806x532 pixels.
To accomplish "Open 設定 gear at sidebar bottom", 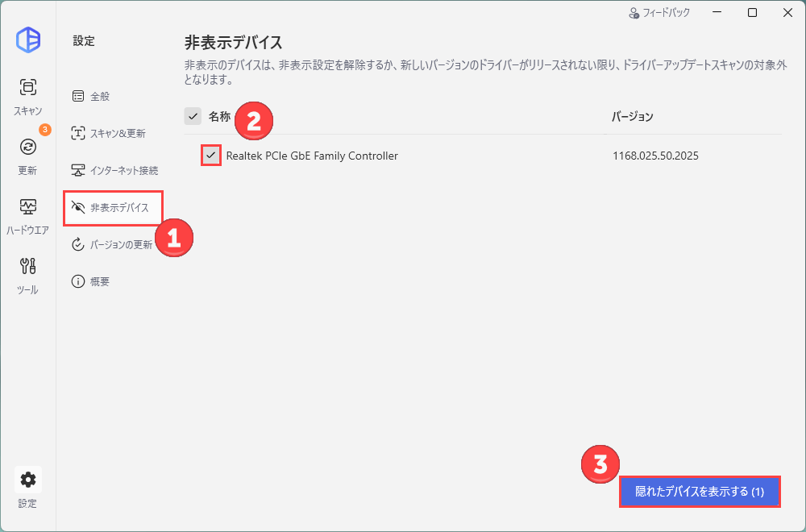I will pyautogui.click(x=27, y=488).
